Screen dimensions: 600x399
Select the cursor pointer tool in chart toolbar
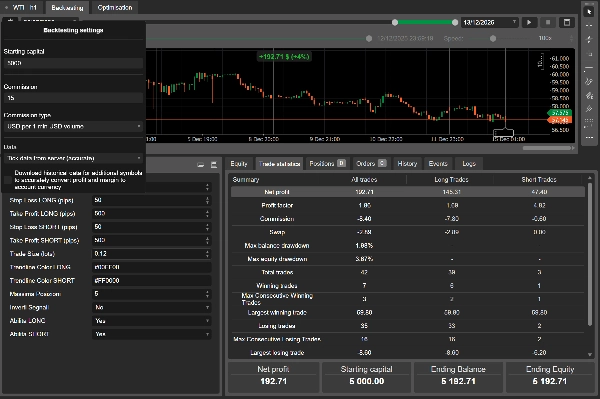coord(589,12)
